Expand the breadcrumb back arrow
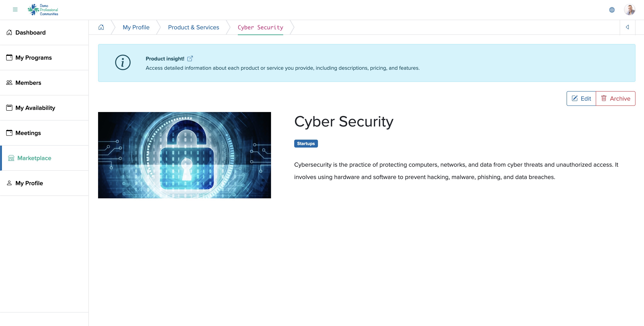Viewport: 644px width, 326px height. click(628, 27)
